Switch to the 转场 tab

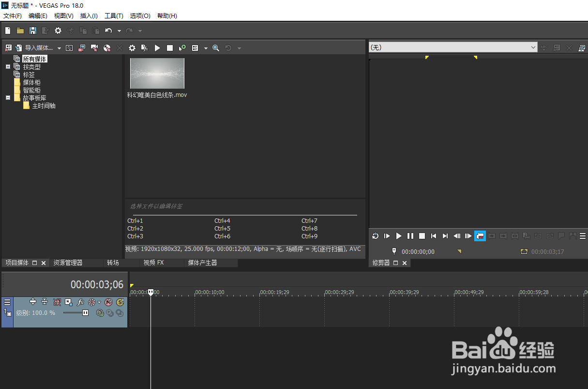click(113, 263)
